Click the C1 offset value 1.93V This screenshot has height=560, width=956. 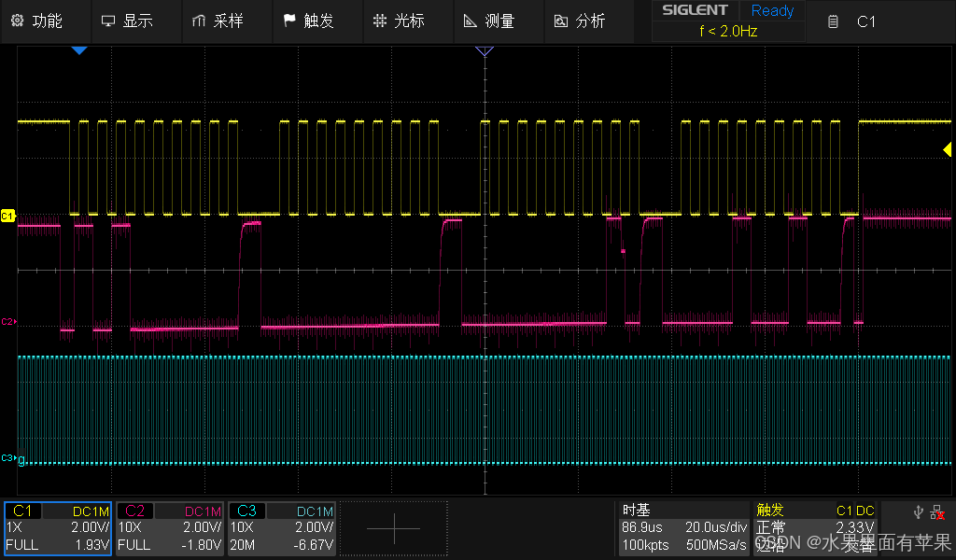tap(92, 545)
